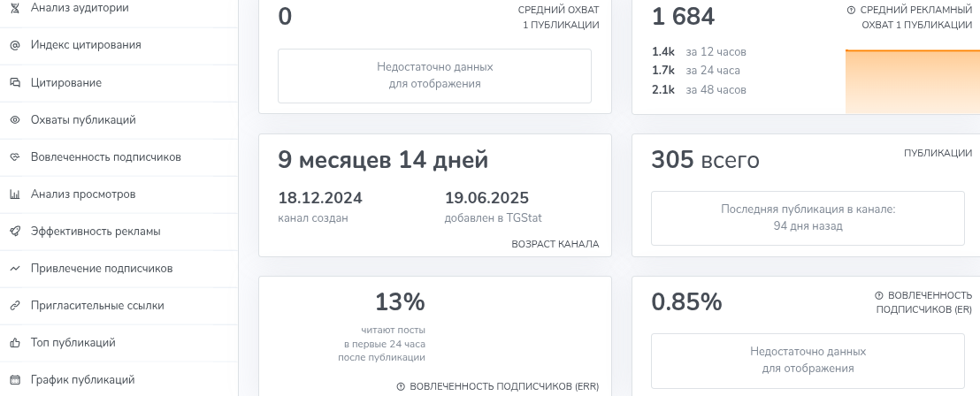Open the Цитирование menu section
The width and height of the screenshot is (980, 396).
coord(65,83)
